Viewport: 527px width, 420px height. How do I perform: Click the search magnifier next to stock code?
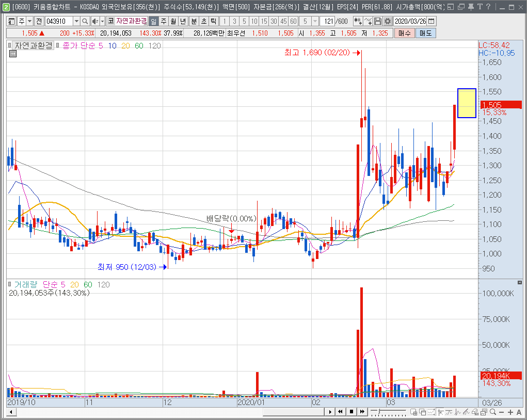pos(85,22)
